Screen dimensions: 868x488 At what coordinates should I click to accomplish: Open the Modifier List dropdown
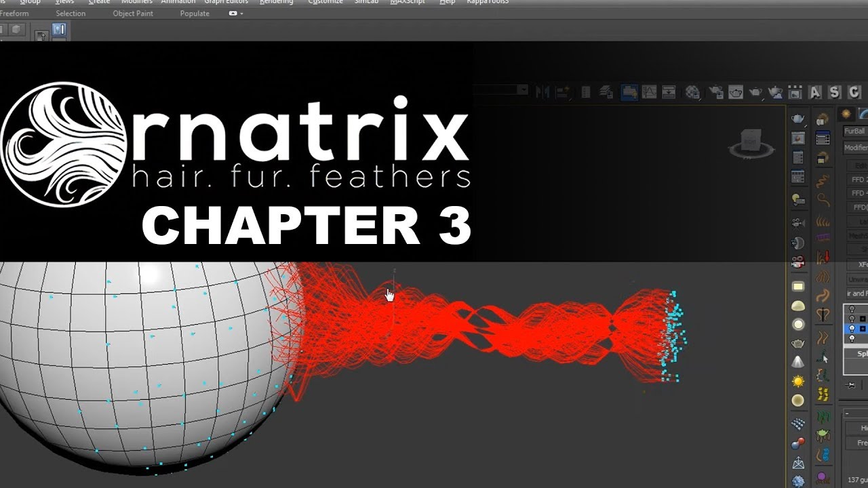(x=854, y=147)
